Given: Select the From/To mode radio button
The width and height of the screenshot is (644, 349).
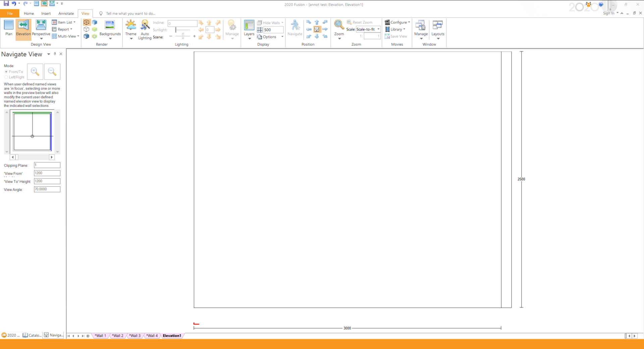Looking at the screenshot, I should [x=6, y=72].
